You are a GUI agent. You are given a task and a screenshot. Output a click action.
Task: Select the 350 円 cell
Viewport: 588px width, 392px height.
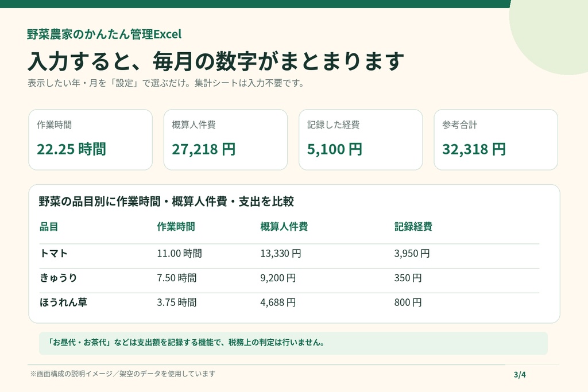coord(408,278)
